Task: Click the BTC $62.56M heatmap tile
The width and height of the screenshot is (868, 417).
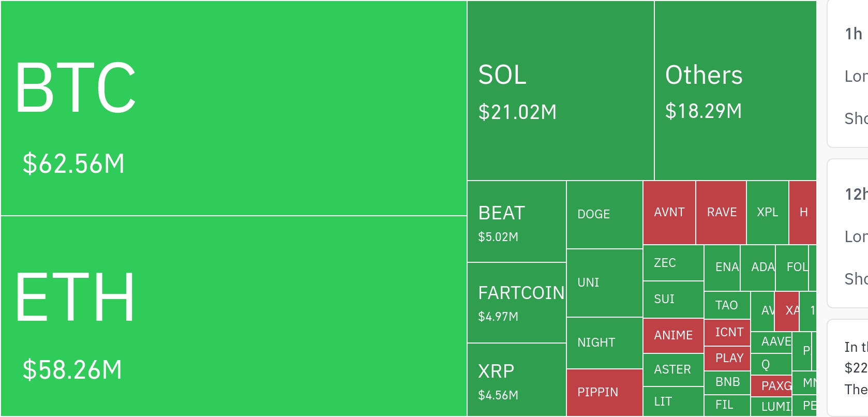Action: [x=234, y=108]
